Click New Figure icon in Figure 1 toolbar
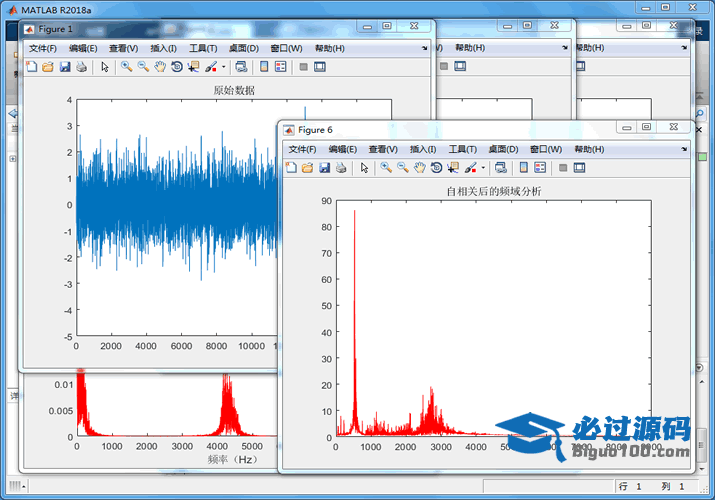 point(31,67)
